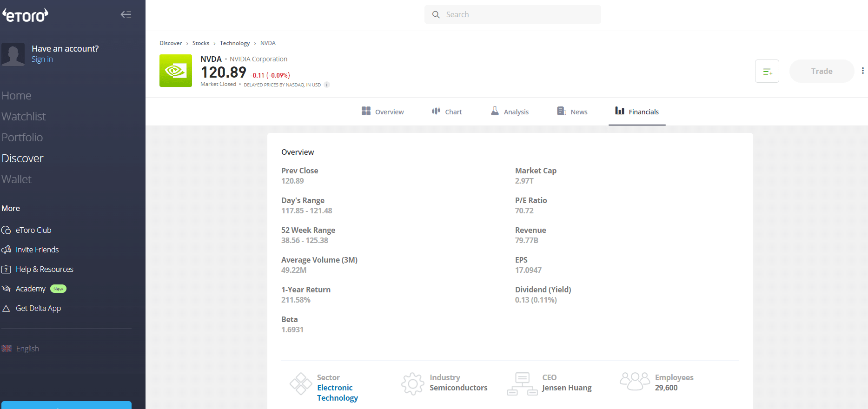The width and height of the screenshot is (868, 409).
Task: Switch to the Overview tab
Action: tap(383, 112)
